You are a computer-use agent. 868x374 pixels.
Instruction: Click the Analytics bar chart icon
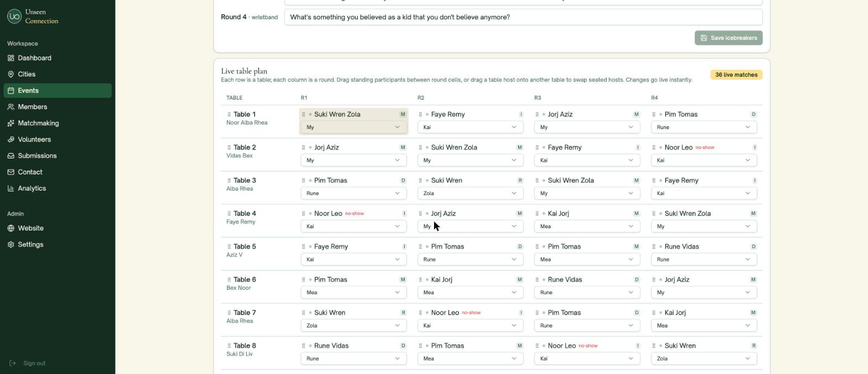[11, 188]
